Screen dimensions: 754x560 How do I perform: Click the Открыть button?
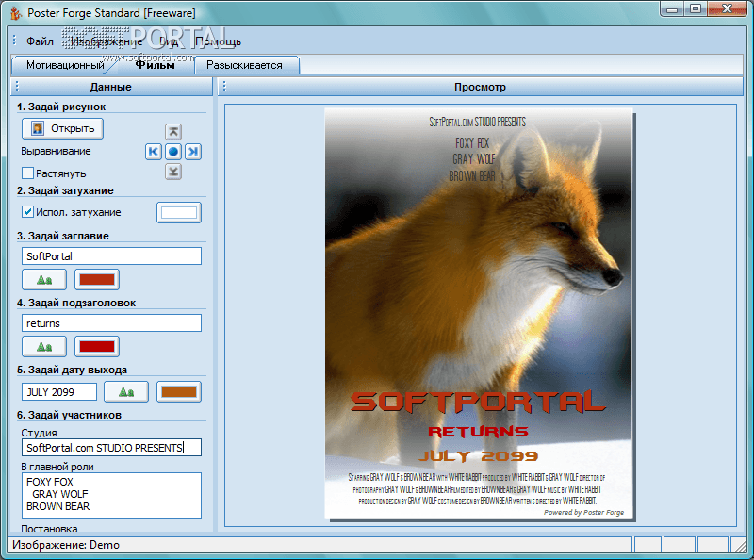tap(62, 128)
